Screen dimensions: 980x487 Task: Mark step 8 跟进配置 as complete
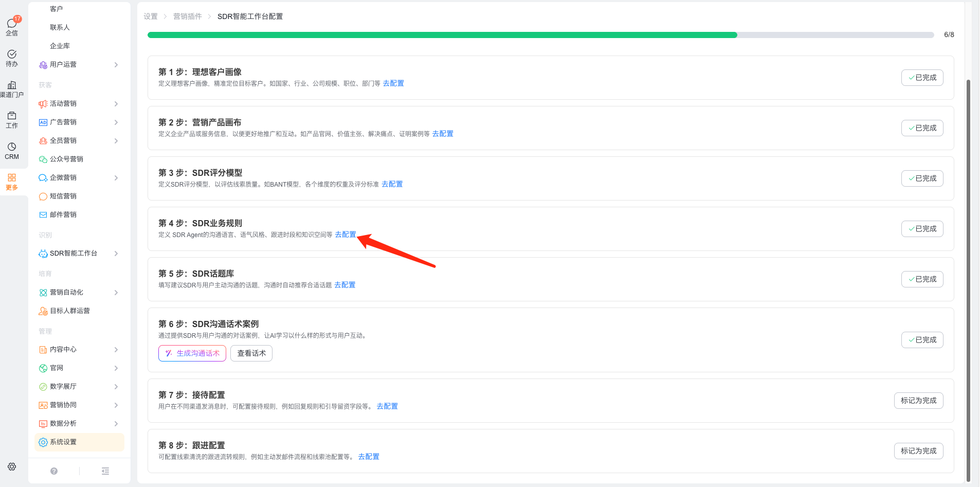pyautogui.click(x=918, y=451)
